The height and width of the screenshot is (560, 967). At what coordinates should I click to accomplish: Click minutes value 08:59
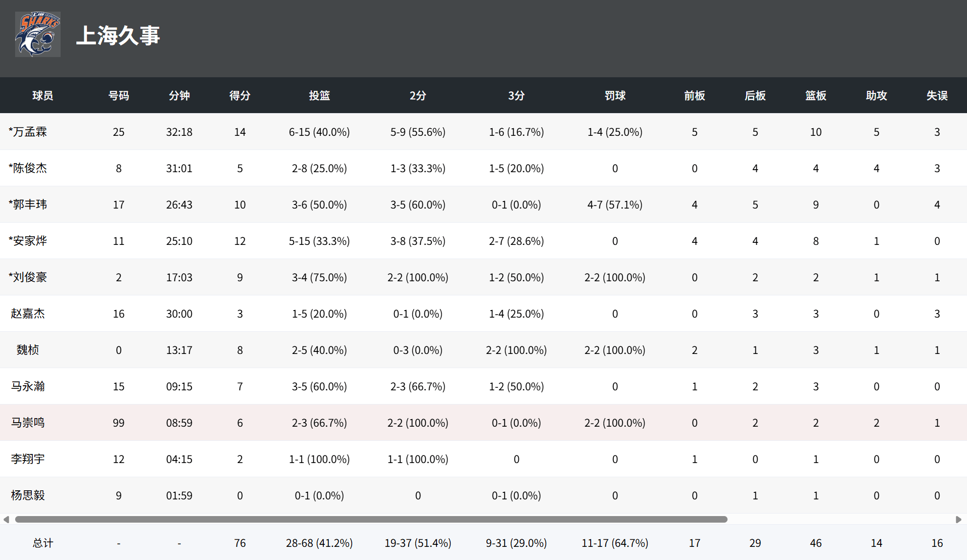click(x=179, y=423)
